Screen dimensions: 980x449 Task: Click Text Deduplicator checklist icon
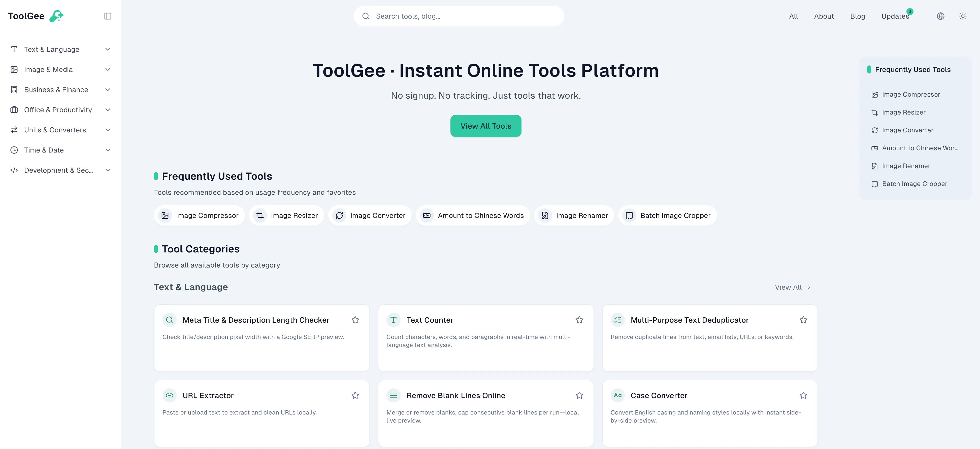click(617, 320)
